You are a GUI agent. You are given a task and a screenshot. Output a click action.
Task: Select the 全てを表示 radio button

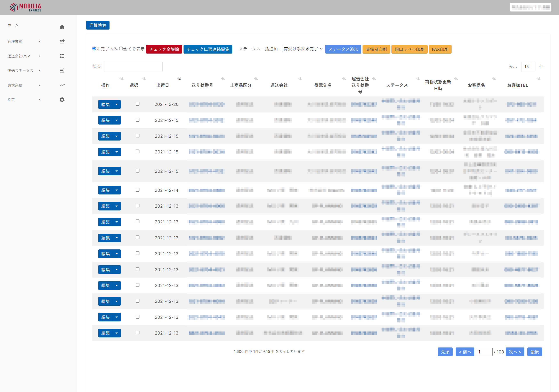121,48
